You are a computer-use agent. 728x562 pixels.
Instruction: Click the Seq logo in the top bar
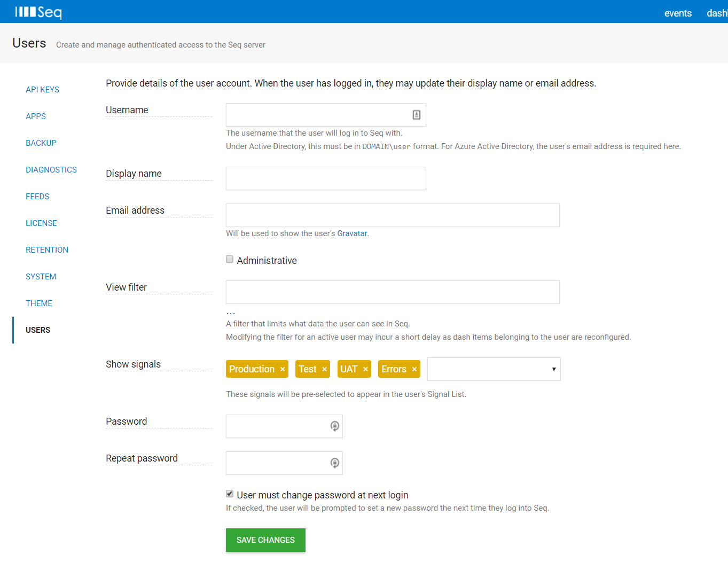click(x=38, y=11)
